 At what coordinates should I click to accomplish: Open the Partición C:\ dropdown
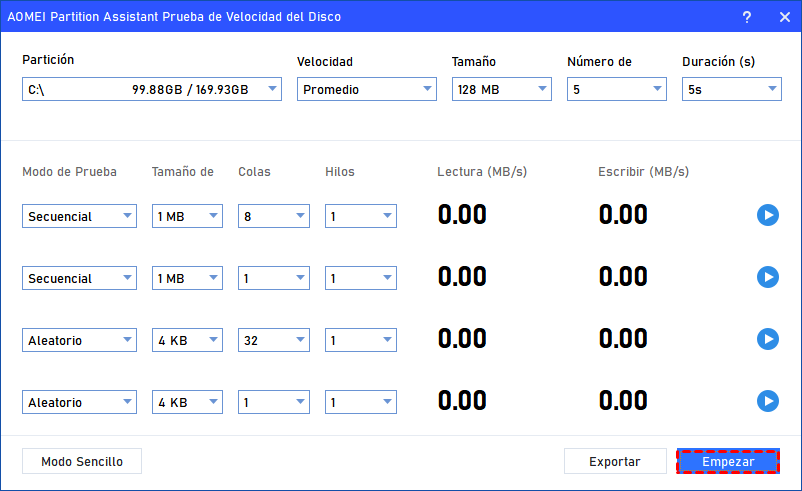152,90
